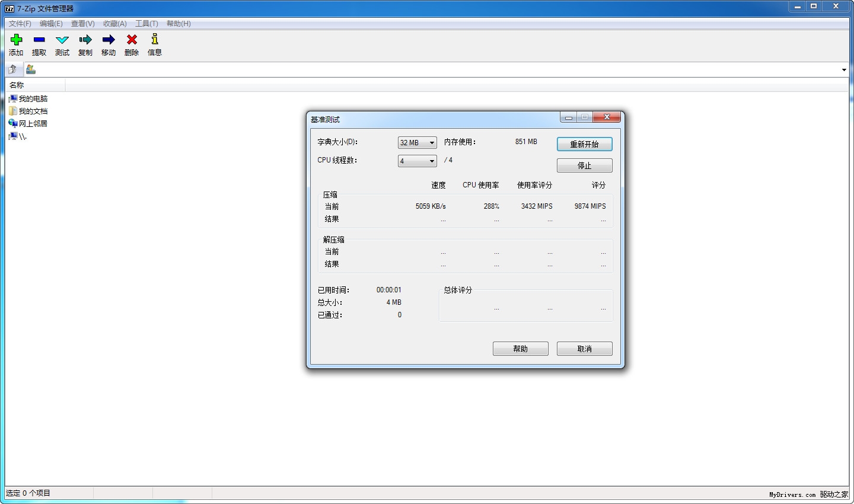Click the Copy (复制) toolbar icon
The image size is (854, 504).
pos(85,40)
